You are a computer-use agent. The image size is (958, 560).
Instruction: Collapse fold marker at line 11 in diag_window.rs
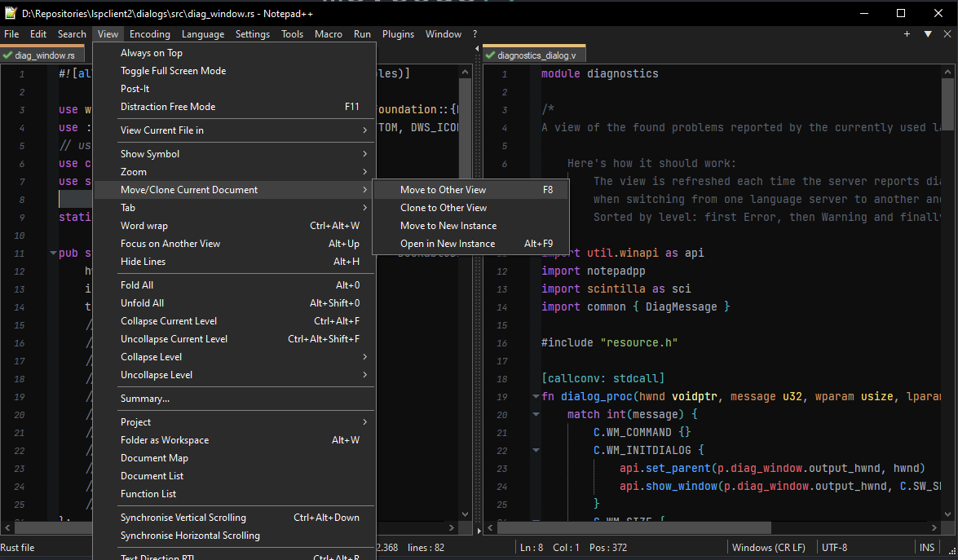tap(53, 253)
